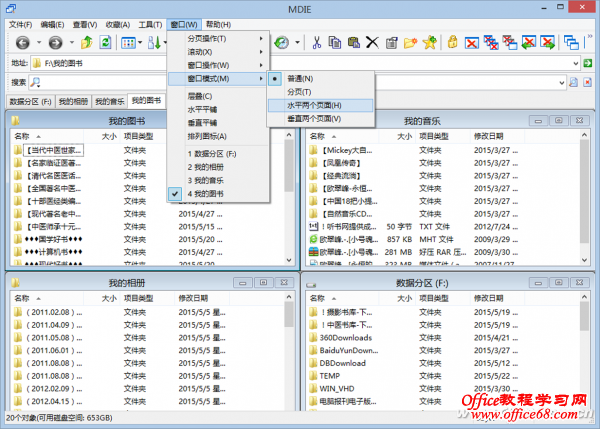Click the Properties toolbar icon
The image size is (600, 429).
click(391, 42)
